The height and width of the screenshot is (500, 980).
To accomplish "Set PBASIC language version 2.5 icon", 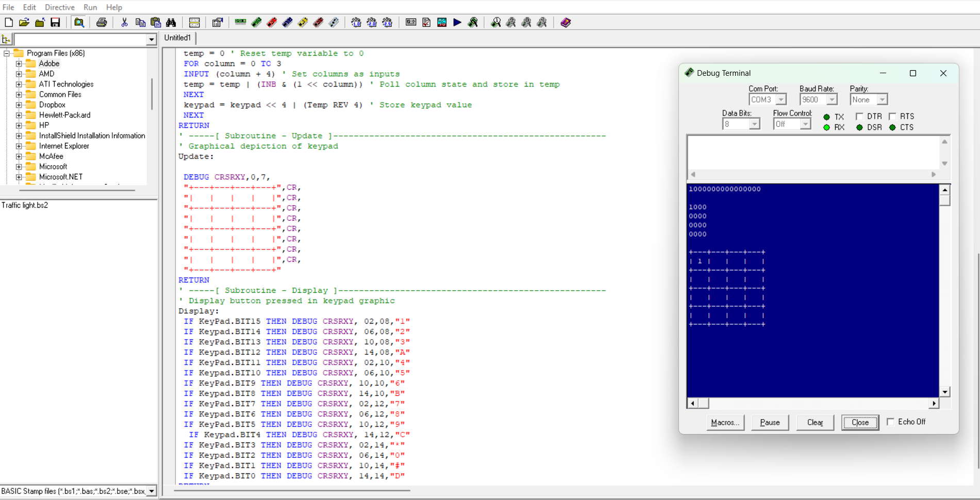I will [387, 22].
